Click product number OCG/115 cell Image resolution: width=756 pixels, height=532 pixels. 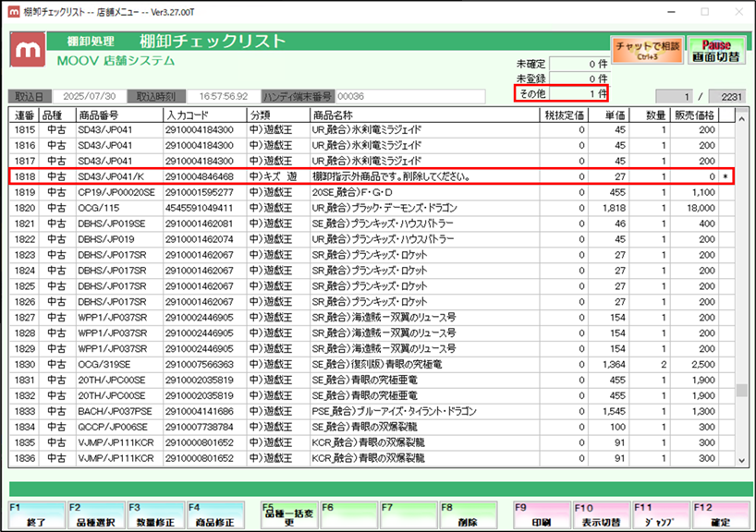point(119,208)
